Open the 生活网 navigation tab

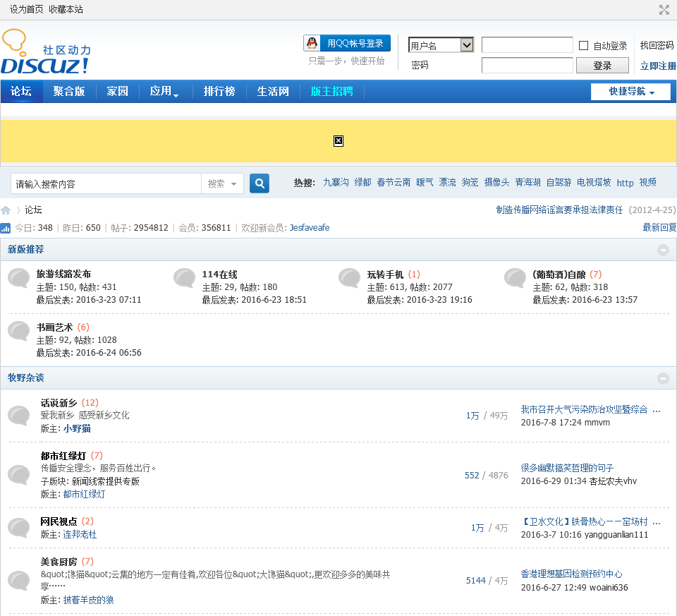tap(273, 91)
